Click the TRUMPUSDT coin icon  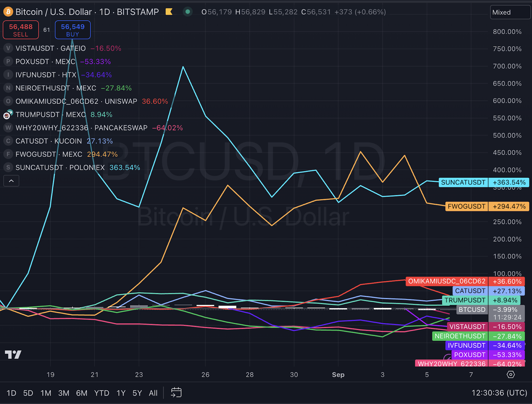click(8, 114)
